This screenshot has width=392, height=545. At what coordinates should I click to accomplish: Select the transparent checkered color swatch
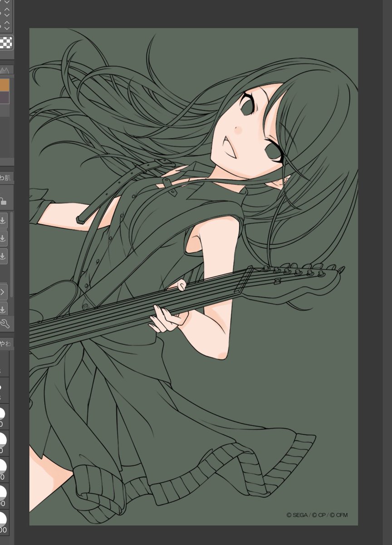(6, 42)
